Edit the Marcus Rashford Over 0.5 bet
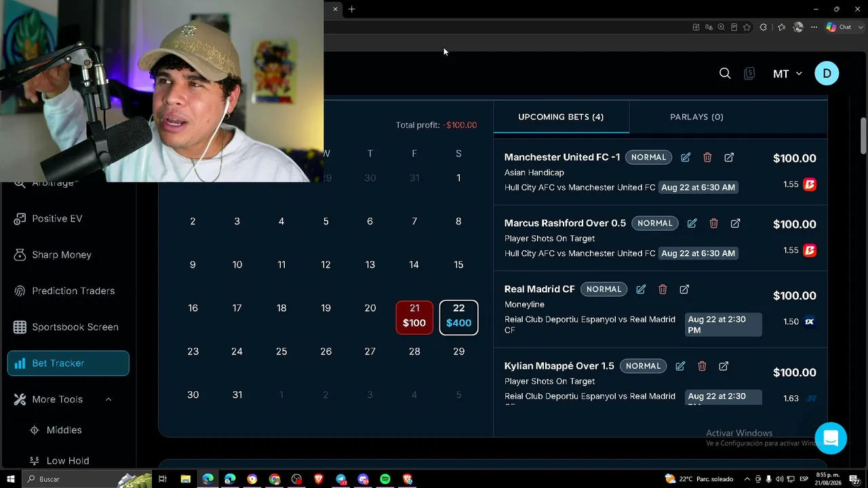 [x=692, y=223]
